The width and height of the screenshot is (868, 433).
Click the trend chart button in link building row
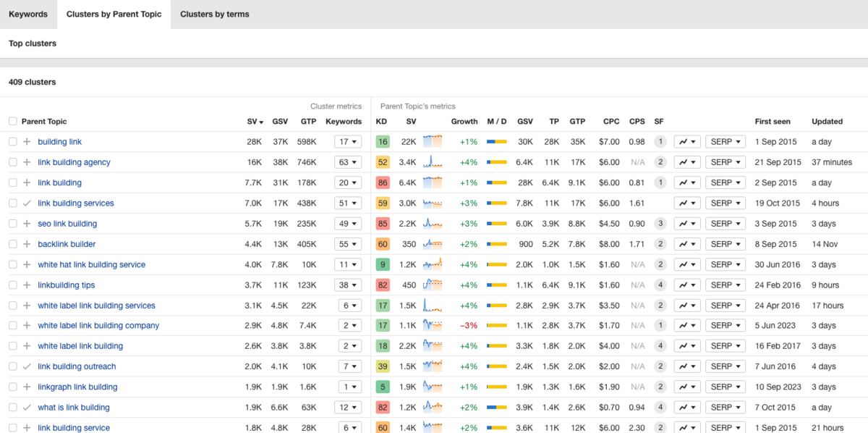(x=686, y=183)
